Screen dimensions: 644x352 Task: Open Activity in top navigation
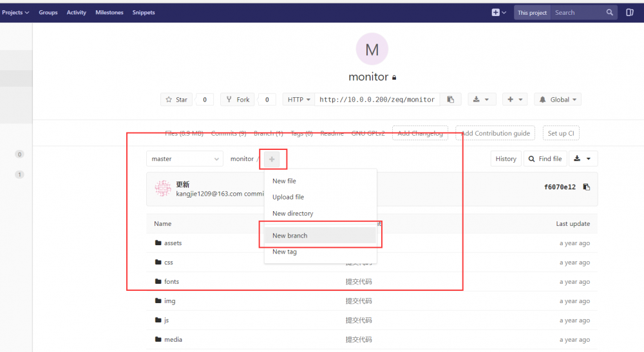pyautogui.click(x=77, y=12)
